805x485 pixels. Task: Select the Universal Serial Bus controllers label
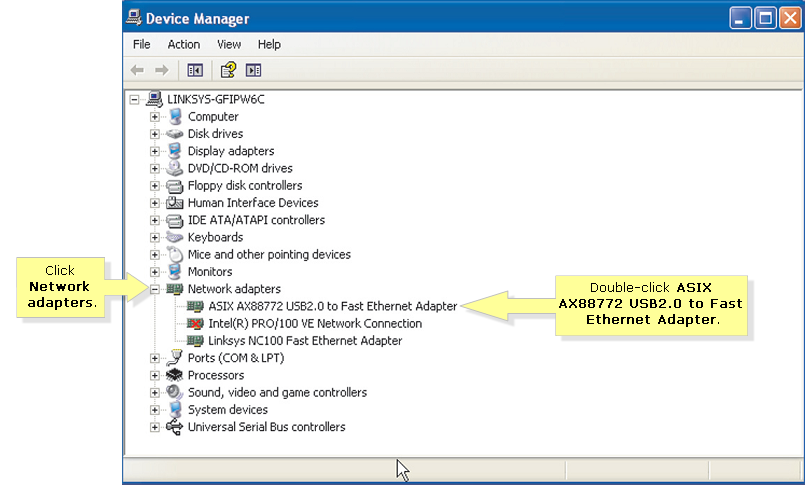(x=266, y=427)
